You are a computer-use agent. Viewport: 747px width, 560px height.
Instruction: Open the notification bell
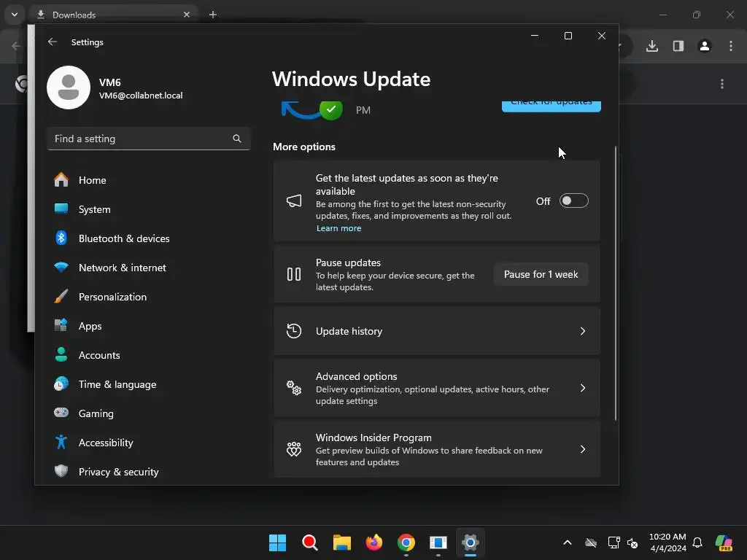(697, 542)
